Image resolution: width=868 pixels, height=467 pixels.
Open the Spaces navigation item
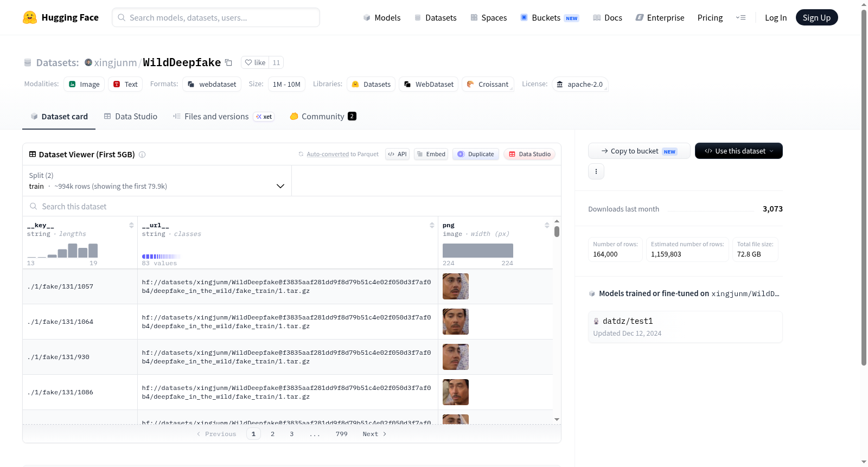point(488,17)
